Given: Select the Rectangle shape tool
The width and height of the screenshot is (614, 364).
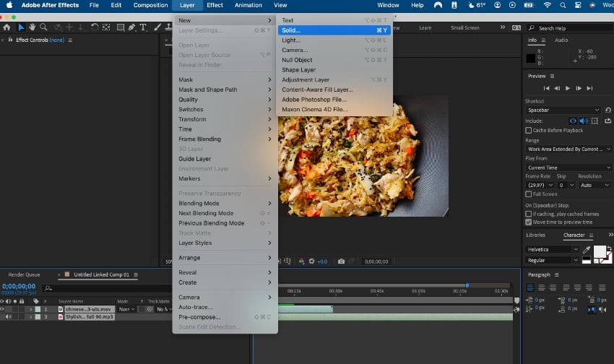Looking at the screenshot, I should 121,27.
